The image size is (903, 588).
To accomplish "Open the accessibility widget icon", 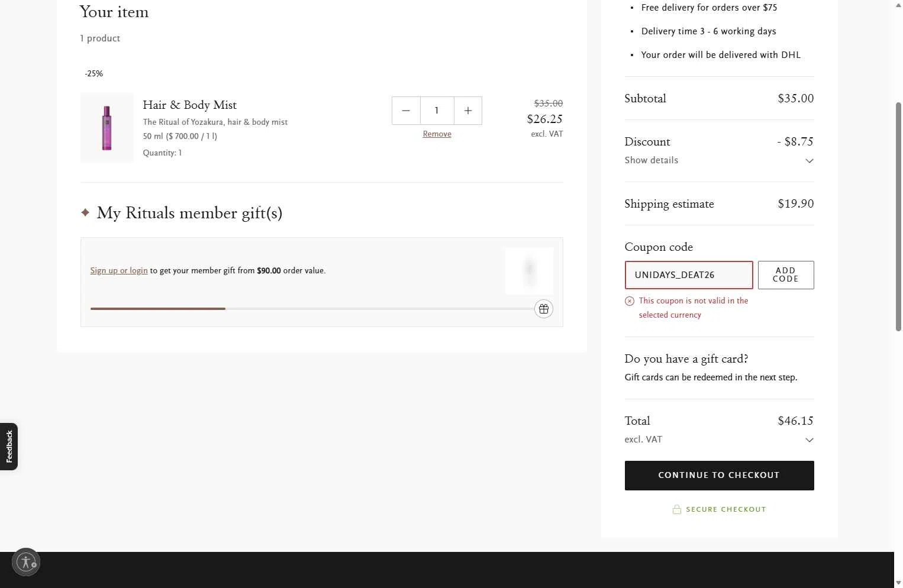I will pyautogui.click(x=26, y=562).
